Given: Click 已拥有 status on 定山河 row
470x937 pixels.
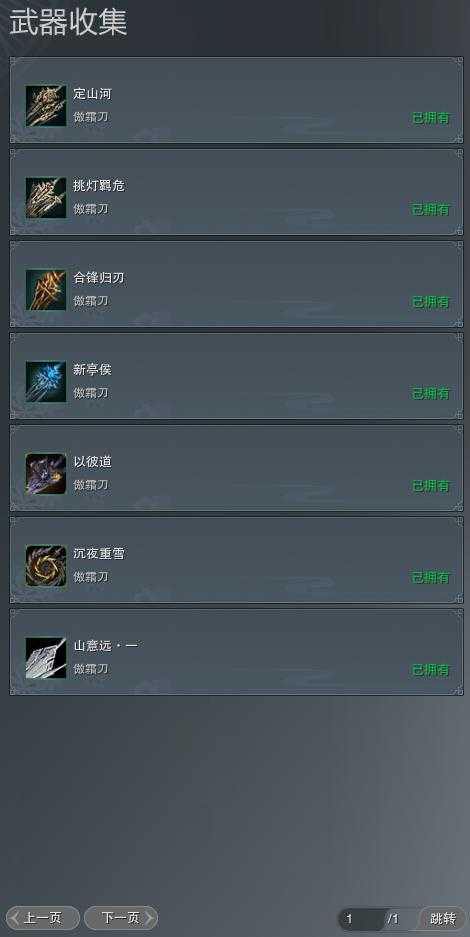Looking at the screenshot, I should (x=431, y=118).
